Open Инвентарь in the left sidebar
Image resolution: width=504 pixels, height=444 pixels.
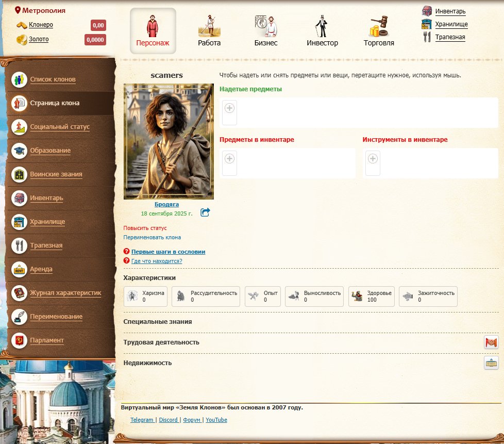46,198
